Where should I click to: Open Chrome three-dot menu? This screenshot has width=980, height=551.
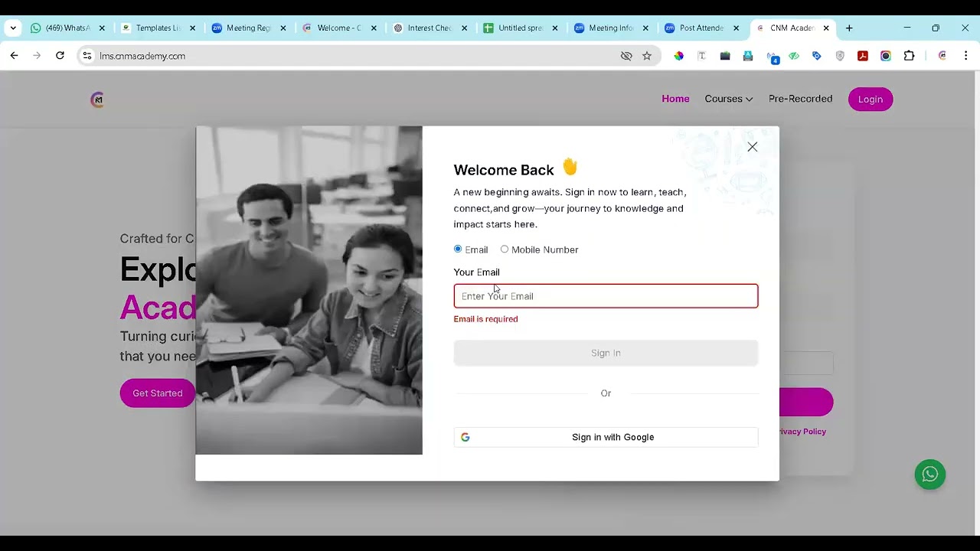tap(966, 56)
